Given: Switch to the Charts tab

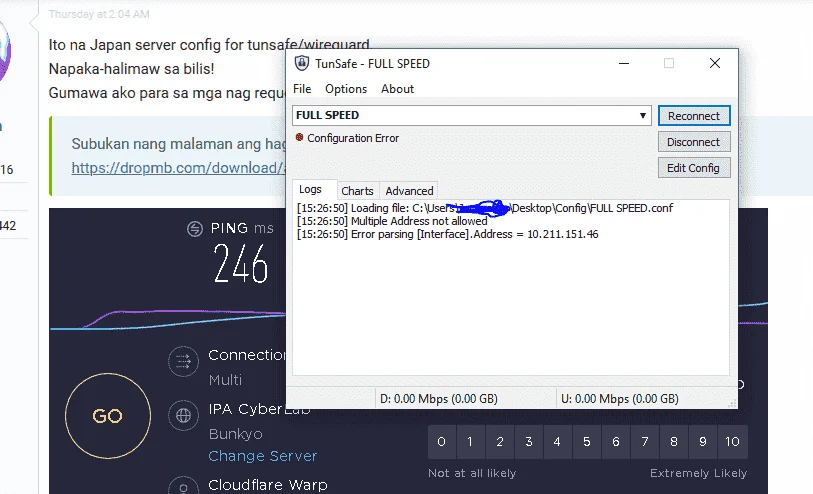Looking at the screenshot, I should coord(357,191).
